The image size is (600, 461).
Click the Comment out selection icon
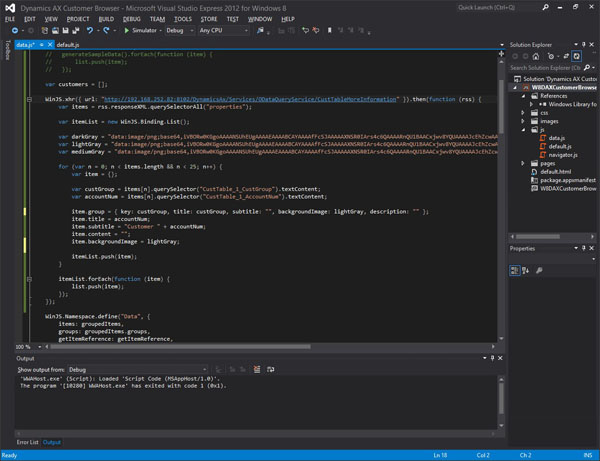click(305, 30)
